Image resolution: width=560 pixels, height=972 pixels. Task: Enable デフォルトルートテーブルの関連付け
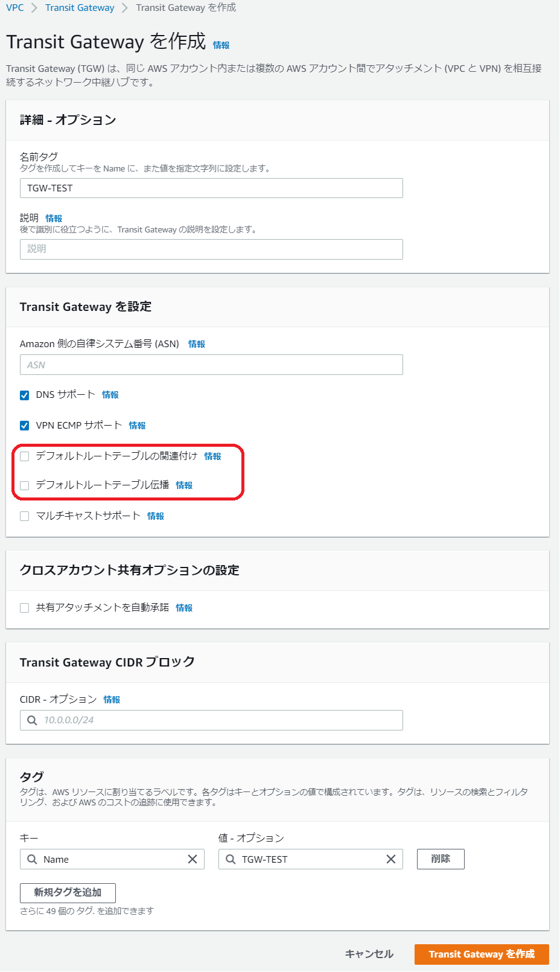click(24, 456)
